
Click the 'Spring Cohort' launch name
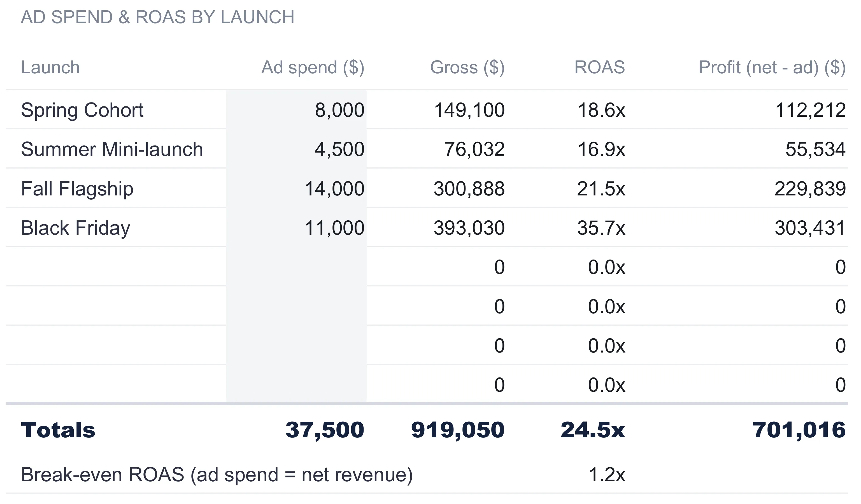click(x=82, y=110)
